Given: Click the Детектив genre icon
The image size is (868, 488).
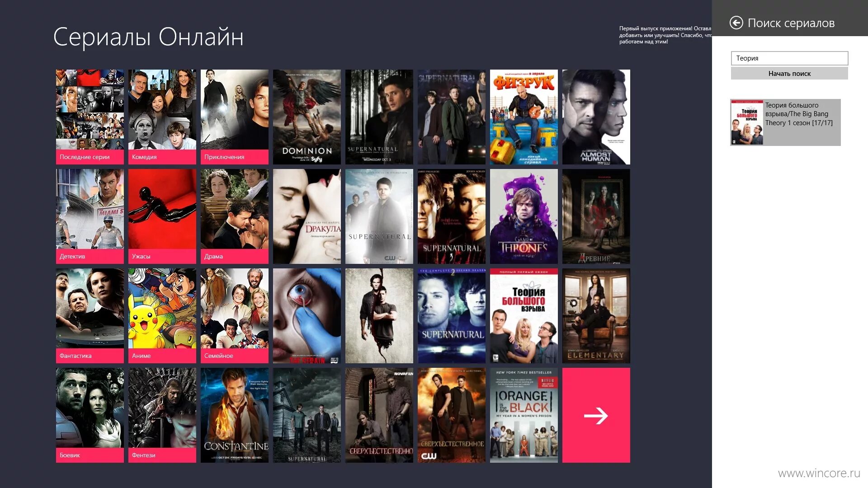Looking at the screenshot, I should coord(90,216).
